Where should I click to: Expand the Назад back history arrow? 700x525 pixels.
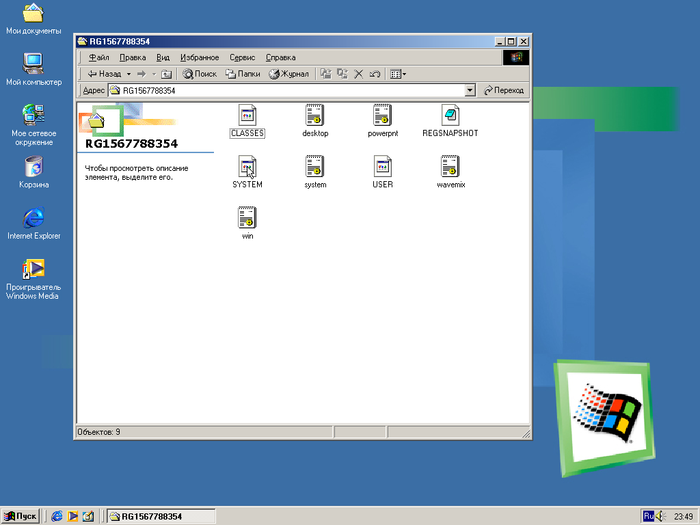coord(127,74)
